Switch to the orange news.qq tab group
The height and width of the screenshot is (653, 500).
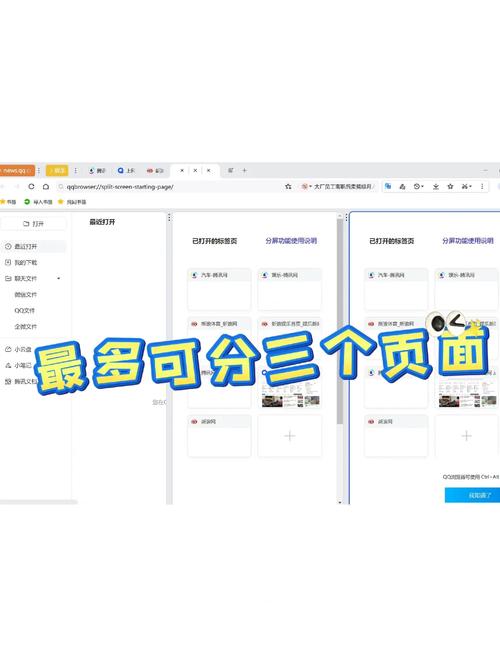(x=17, y=170)
